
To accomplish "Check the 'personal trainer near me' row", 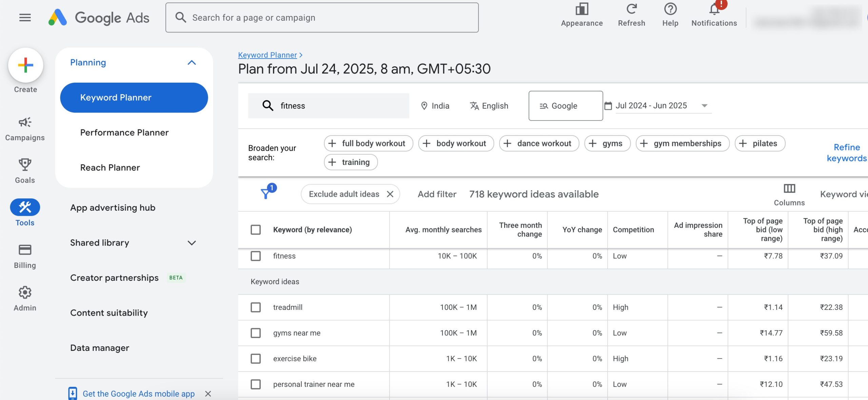I will click(x=256, y=384).
